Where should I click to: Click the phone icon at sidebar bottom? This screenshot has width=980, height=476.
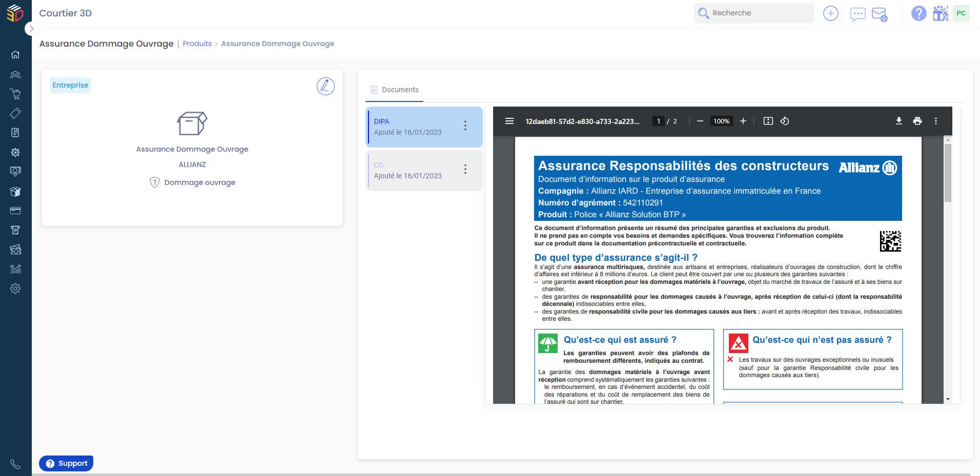(x=15, y=464)
